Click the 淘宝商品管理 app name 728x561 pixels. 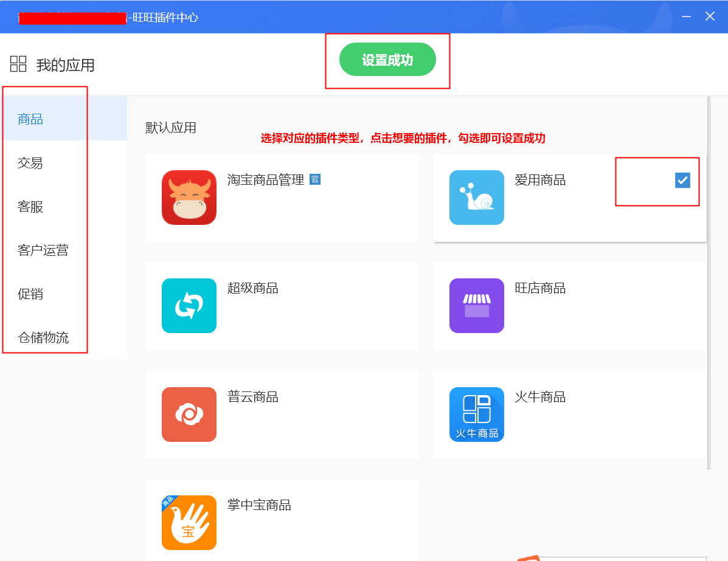265,180
